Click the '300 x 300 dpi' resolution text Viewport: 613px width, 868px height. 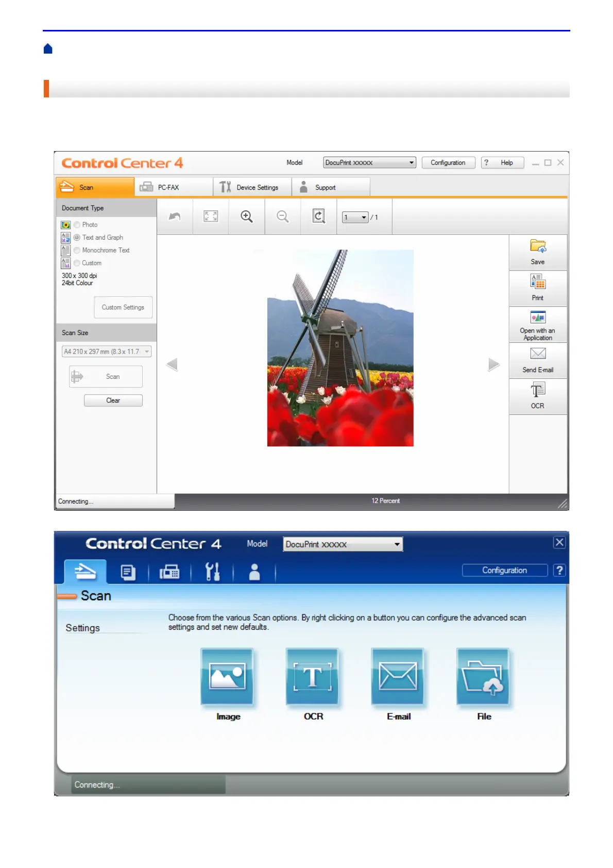(79, 276)
